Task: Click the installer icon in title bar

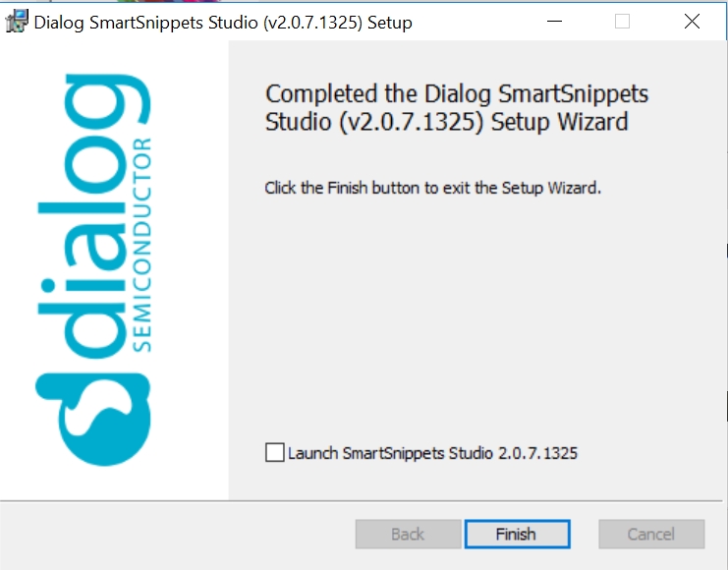Action: (17, 22)
